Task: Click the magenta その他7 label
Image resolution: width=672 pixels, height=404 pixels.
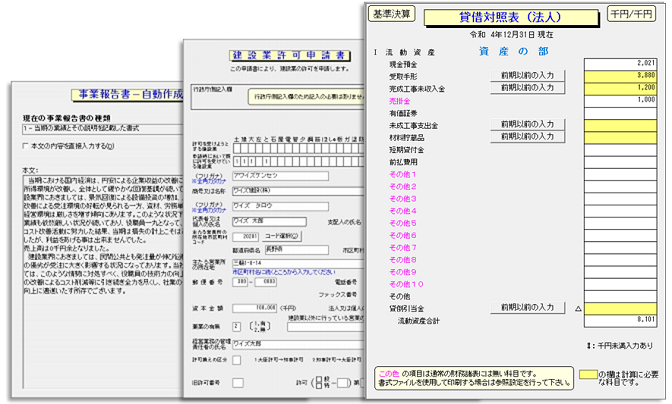Action: pos(402,248)
